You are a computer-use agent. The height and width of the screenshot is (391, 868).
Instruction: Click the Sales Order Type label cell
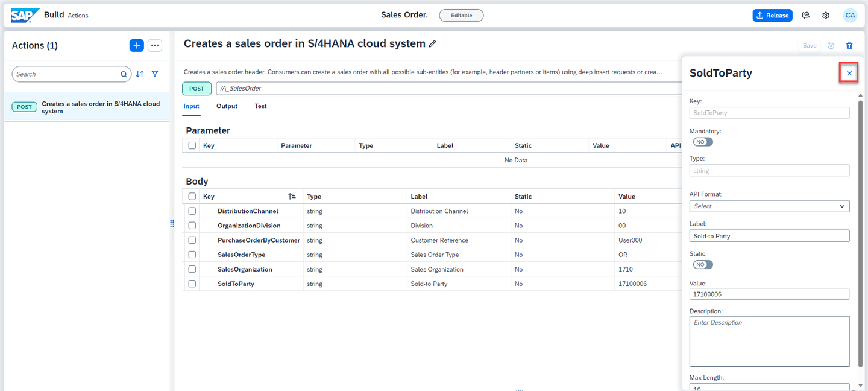(435, 255)
